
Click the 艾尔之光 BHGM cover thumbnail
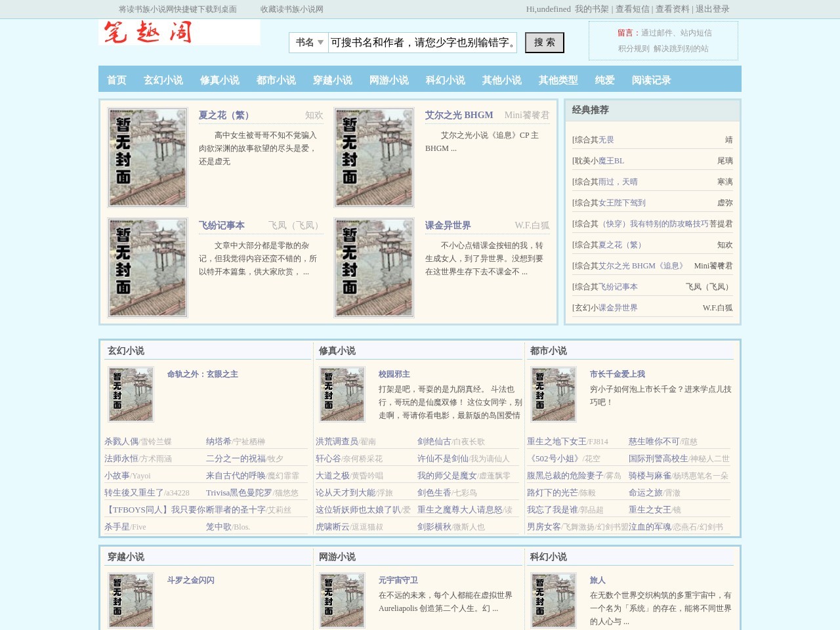coord(373,157)
